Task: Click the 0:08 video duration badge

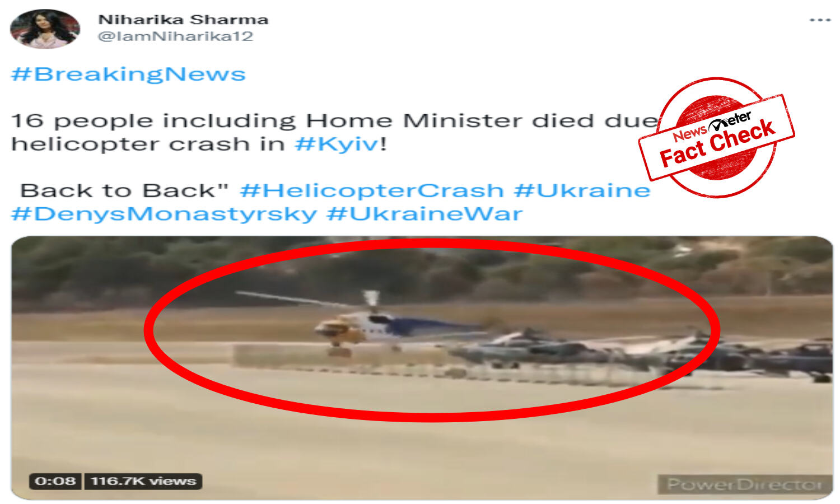Action: (55, 481)
